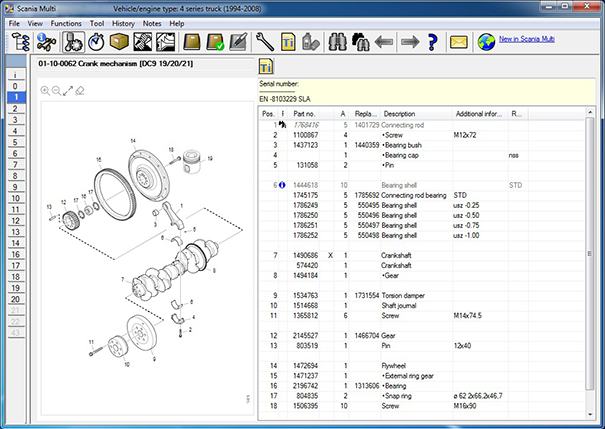Open the Functions menu
Screen dimensions: 605x429
click(66, 22)
